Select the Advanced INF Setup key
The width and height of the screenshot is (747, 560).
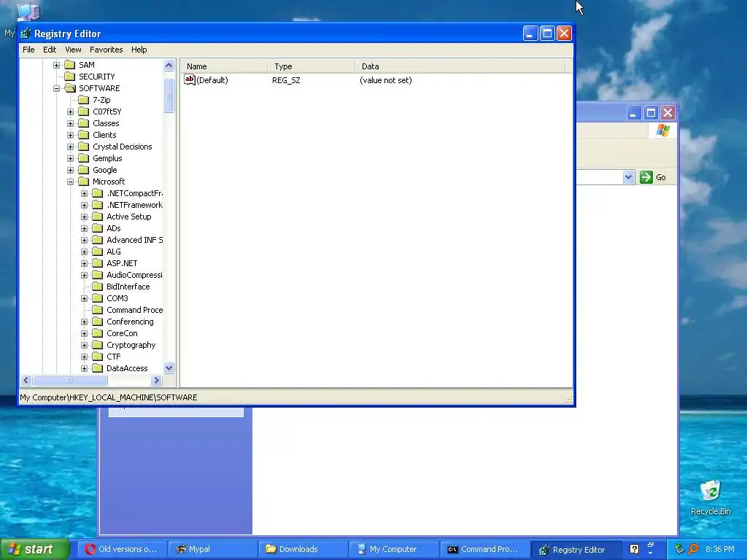coord(134,240)
